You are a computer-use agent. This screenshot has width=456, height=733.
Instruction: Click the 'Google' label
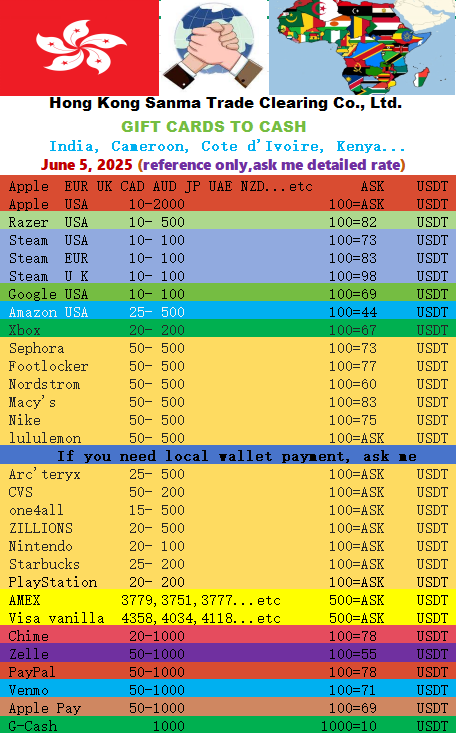pos(32,294)
